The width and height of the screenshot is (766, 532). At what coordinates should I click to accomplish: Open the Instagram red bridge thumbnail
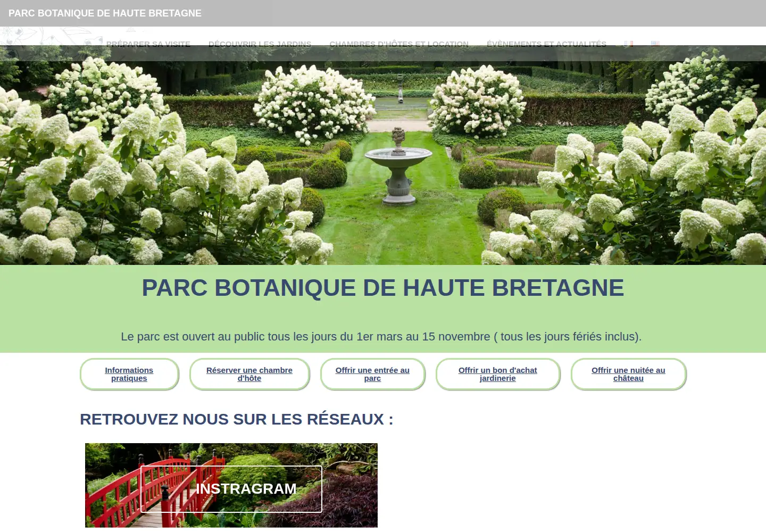tap(231, 485)
